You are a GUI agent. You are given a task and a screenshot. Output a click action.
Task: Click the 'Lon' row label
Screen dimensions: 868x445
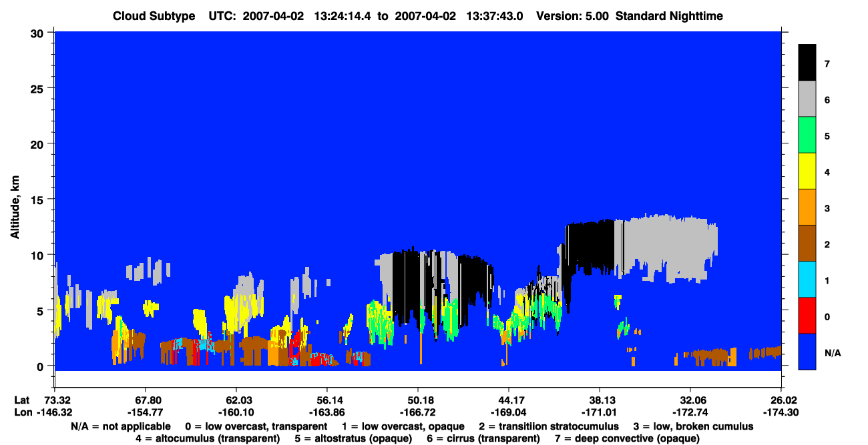click(x=22, y=412)
